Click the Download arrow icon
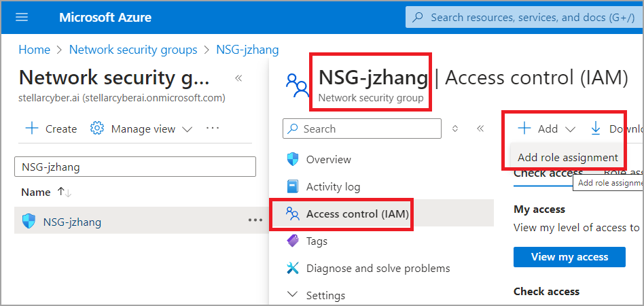The image size is (644, 306). point(596,129)
